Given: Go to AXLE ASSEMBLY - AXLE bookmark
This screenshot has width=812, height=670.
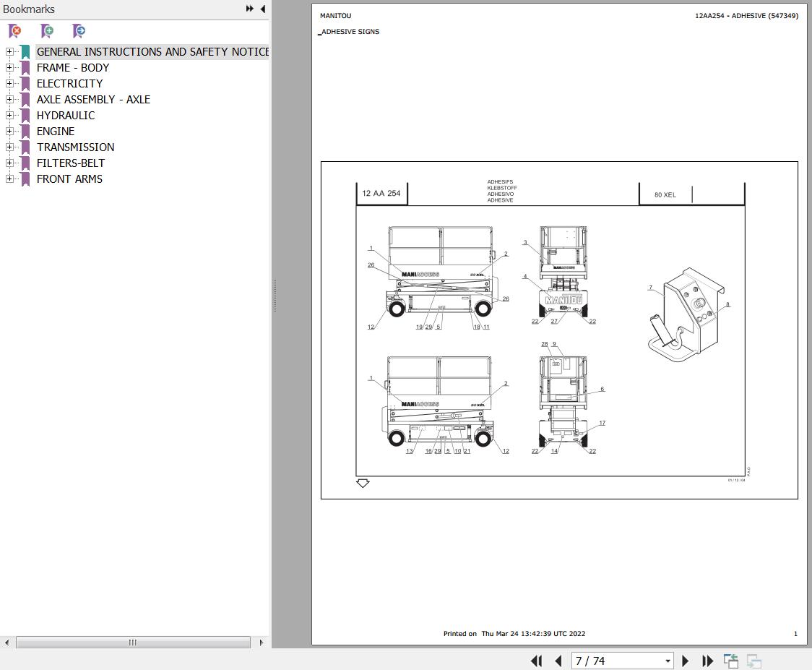Looking at the screenshot, I should [x=93, y=100].
